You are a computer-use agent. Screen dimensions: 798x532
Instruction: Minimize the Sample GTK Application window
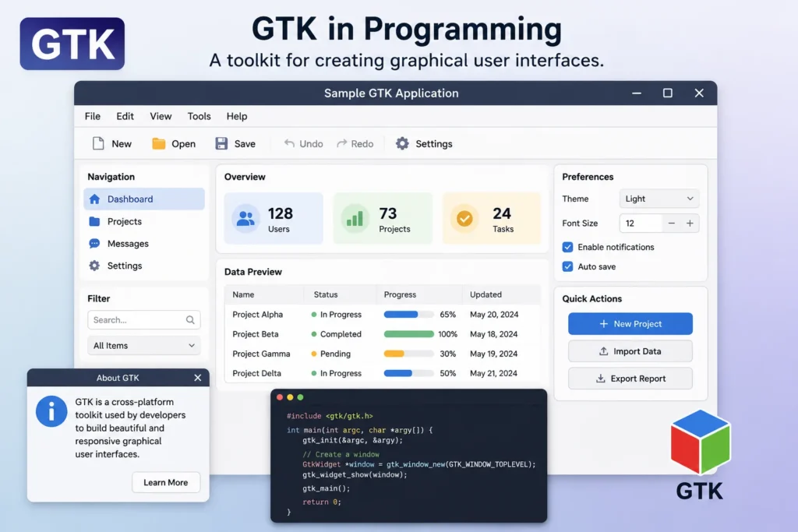(637, 93)
